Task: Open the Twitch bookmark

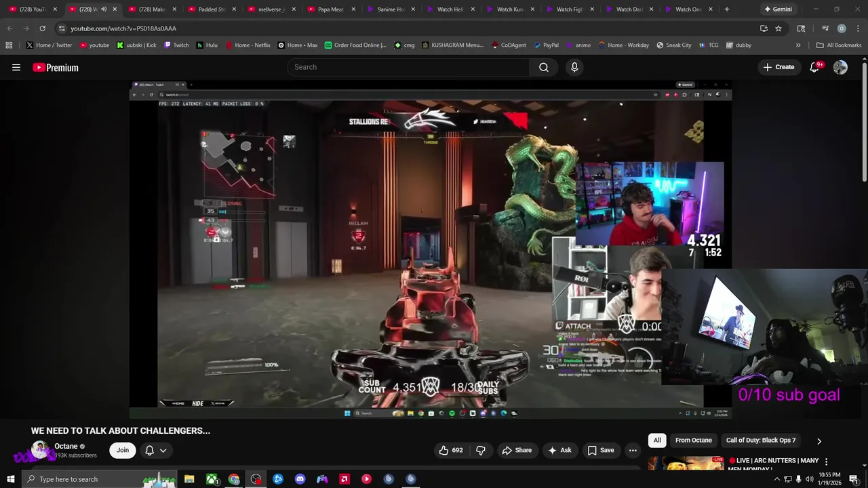Action: 176,45
